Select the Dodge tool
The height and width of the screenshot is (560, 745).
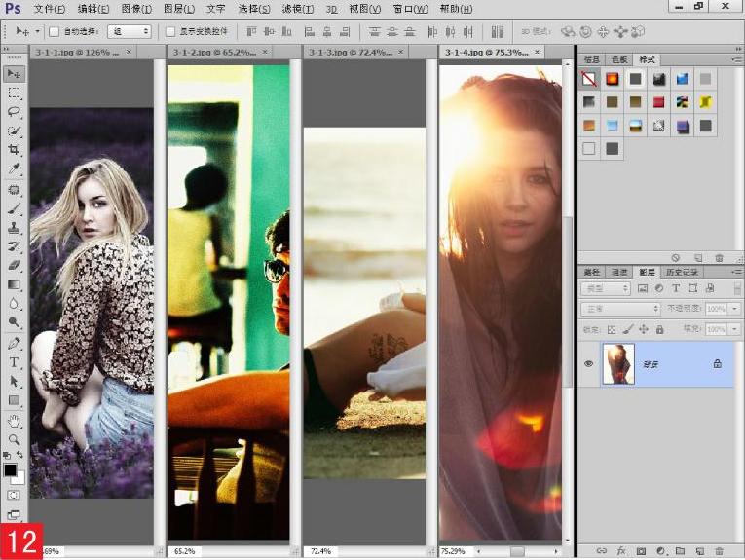pos(14,322)
